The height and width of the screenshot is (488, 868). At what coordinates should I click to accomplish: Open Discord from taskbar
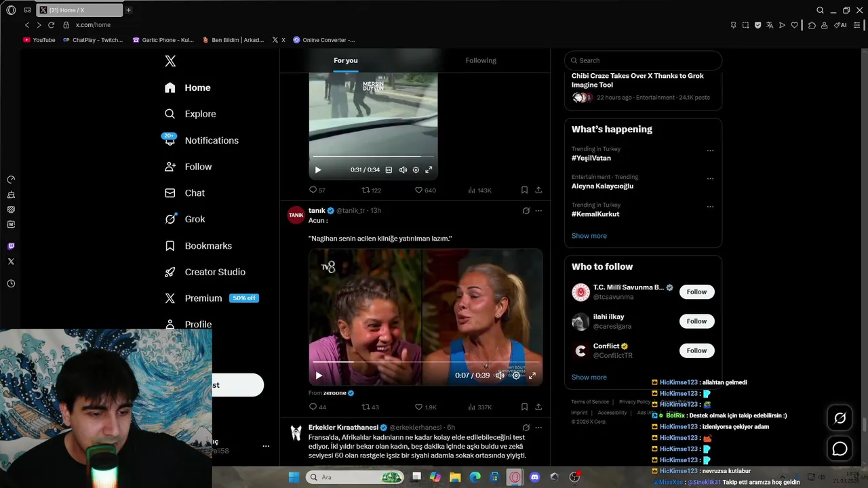(534, 477)
